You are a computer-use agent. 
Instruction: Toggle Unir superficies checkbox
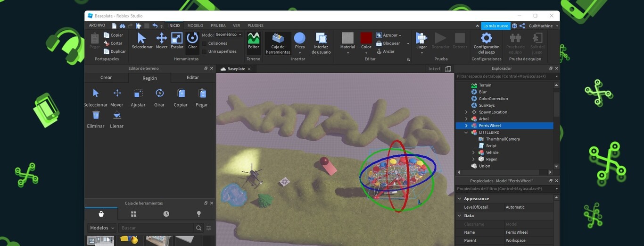(204, 51)
